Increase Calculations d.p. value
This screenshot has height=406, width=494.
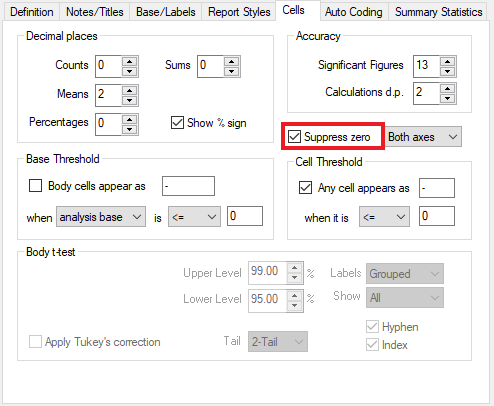[447, 89]
